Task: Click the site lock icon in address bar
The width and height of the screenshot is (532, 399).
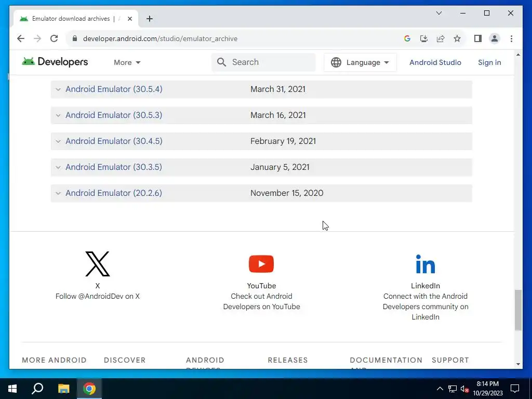Action: pyautogui.click(x=75, y=38)
